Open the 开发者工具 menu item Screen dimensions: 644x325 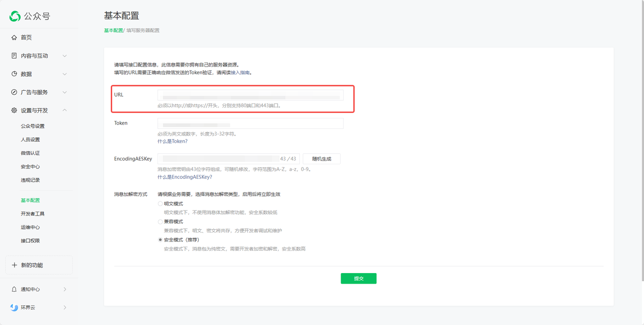pyautogui.click(x=34, y=213)
